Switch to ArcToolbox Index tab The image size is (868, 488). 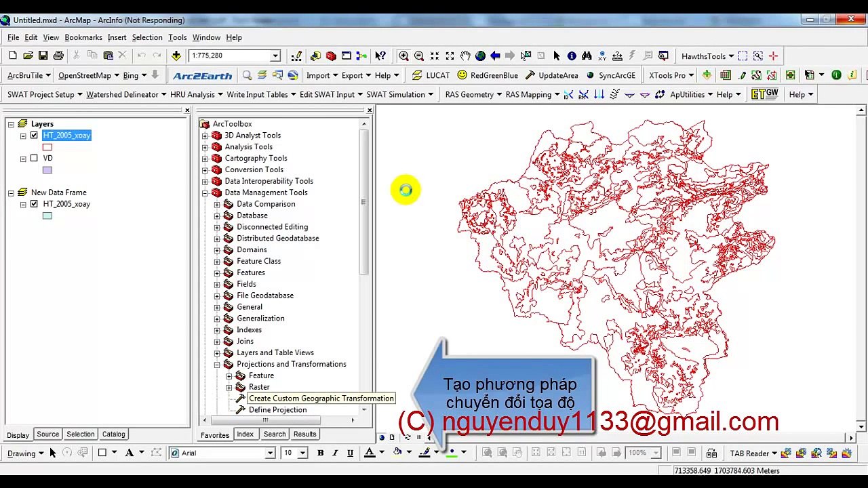pos(245,434)
